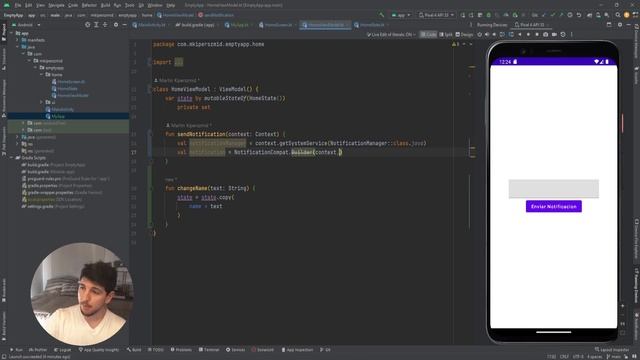Click Expand All icon in Project panel
Viewport: 640px width, 360px height.
(96, 25)
